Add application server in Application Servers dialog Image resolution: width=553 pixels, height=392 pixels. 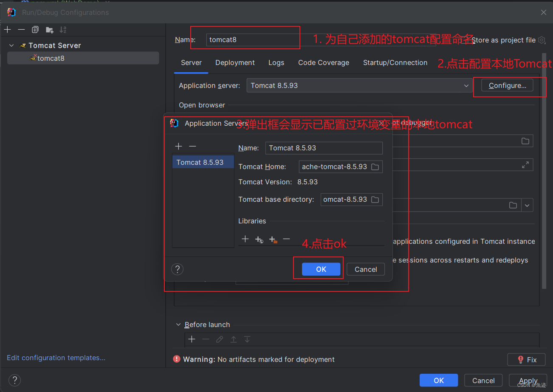(179, 146)
